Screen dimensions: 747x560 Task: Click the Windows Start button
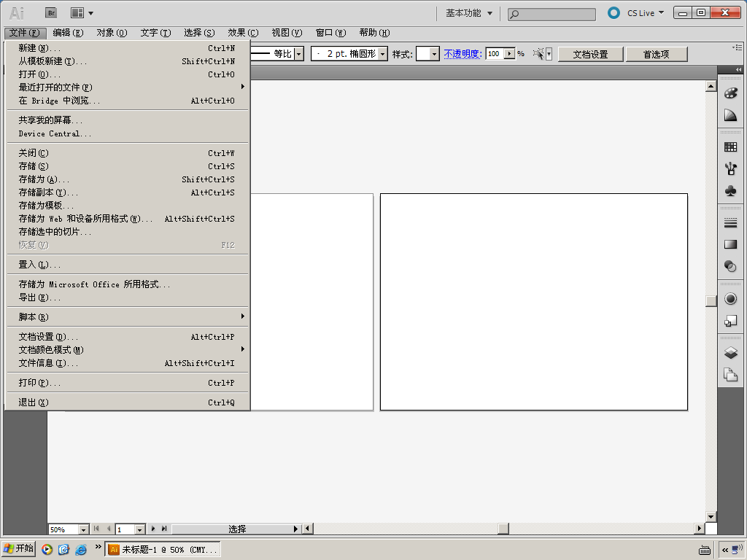pos(18,548)
